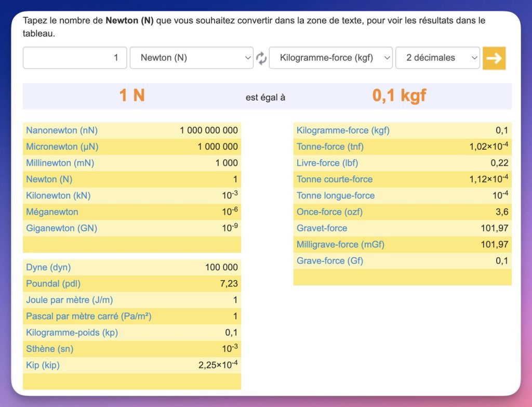
Task: Open the Millinewton (mN) link
Action: click(60, 163)
